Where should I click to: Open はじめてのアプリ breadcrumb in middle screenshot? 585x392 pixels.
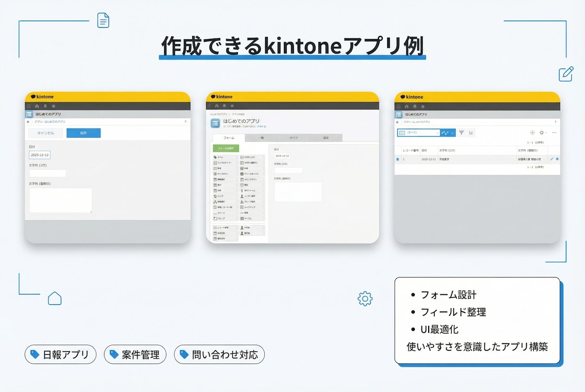point(218,114)
